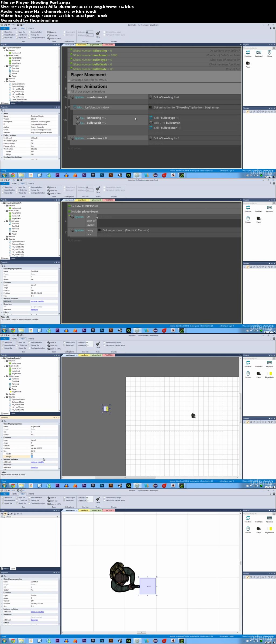Click the Set angle toward Mouse.X, Mouse.Y action
The image size is (276, 644).
click(126, 230)
